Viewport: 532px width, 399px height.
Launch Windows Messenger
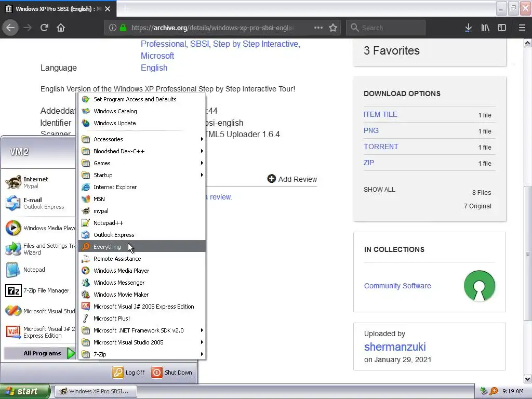point(142,283)
